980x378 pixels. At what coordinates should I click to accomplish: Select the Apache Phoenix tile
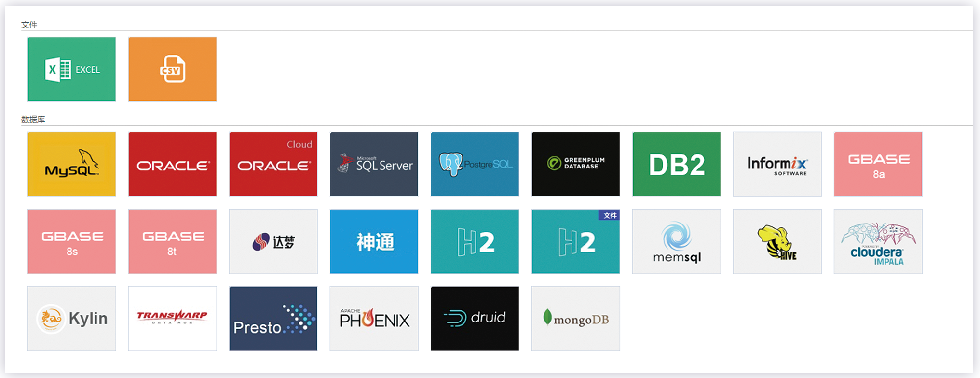tap(374, 319)
